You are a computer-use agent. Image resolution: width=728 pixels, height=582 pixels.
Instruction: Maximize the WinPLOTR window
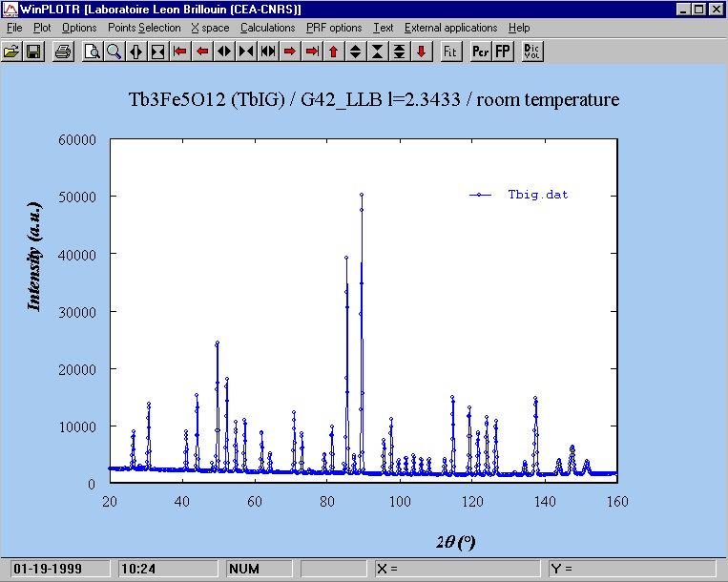point(700,10)
